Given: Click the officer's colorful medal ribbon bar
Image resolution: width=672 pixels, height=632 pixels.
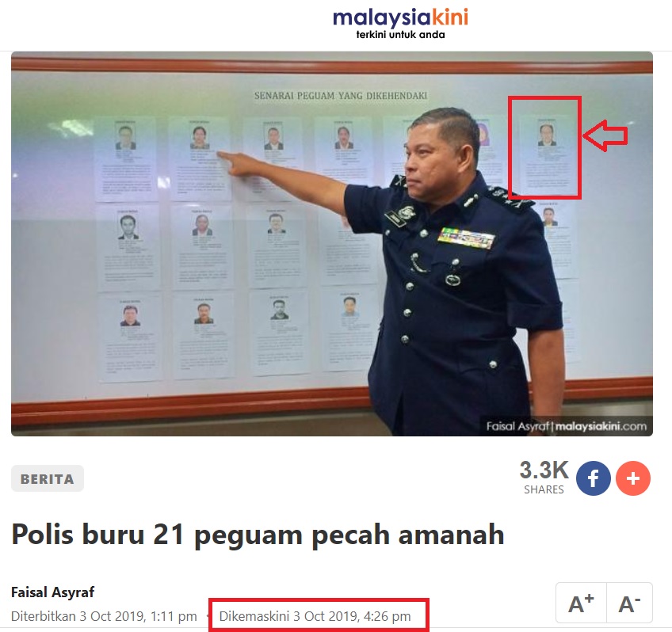Looking at the screenshot, I should click(x=466, y=238).
